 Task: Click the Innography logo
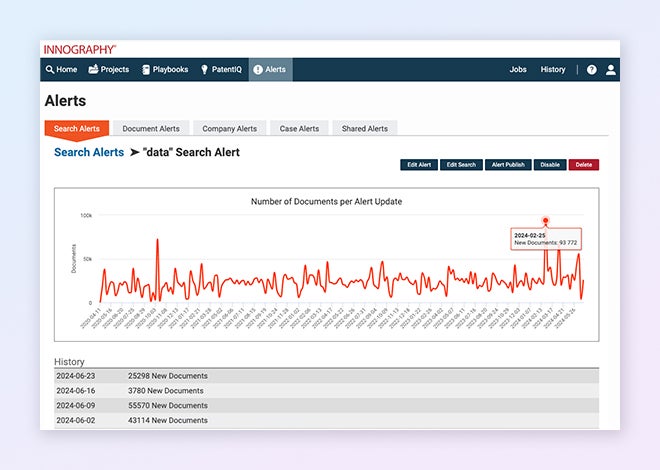80,49
